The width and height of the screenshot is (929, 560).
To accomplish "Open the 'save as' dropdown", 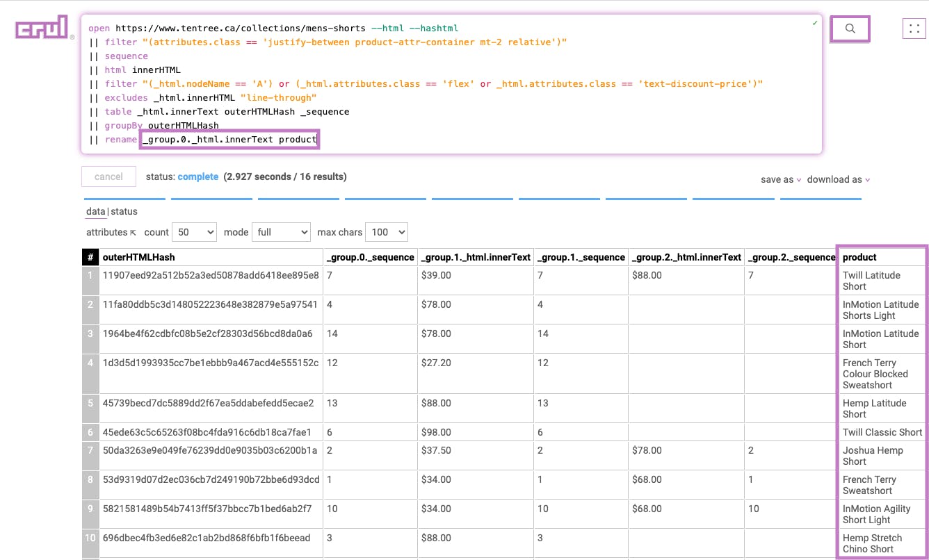I will click(781, 179).
